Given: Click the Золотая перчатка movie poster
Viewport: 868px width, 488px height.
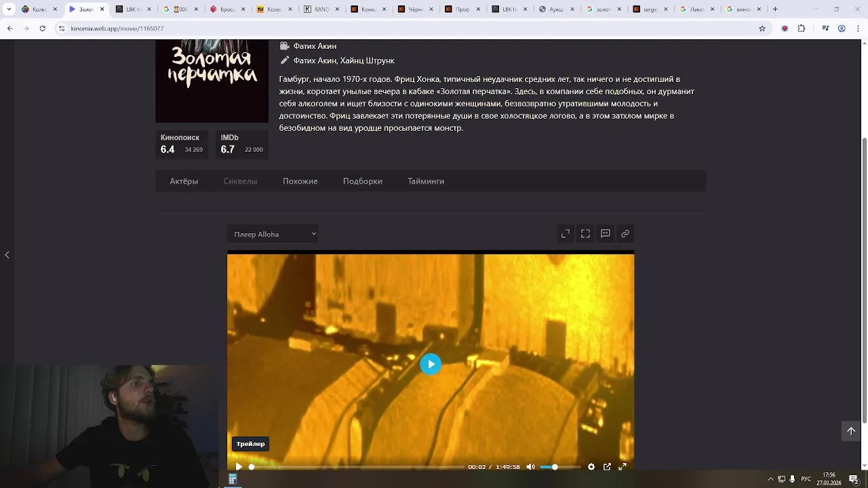Looking at the screenshot, I should (x=212, y=81).
